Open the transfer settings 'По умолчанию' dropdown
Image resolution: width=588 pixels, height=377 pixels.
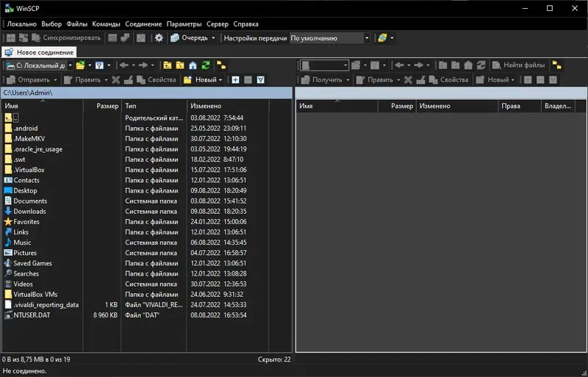[329, 38]
